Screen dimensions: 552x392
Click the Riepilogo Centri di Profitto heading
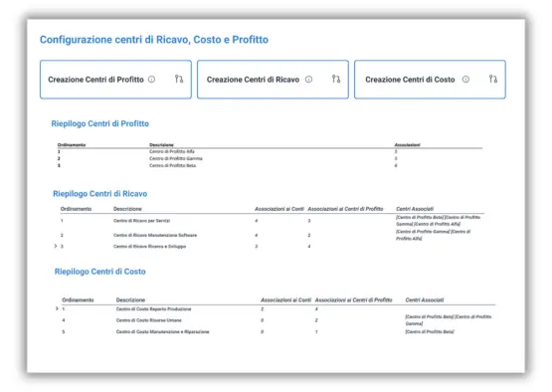coord(100,123)
